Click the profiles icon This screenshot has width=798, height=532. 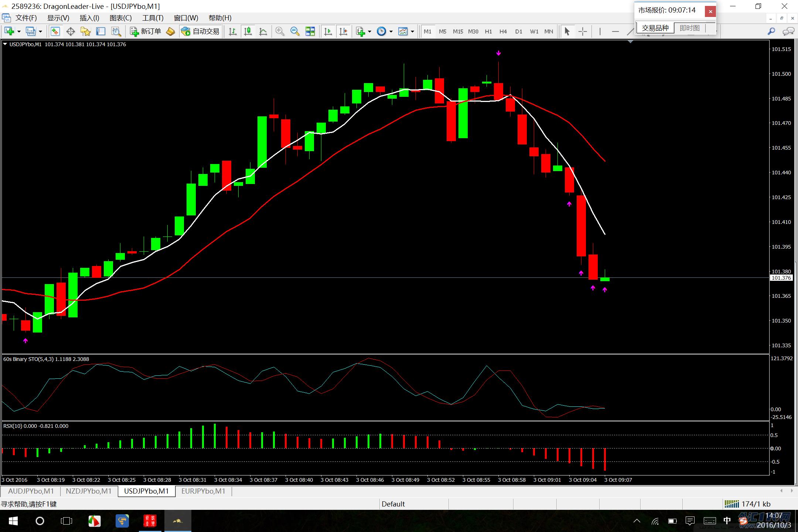31,31
